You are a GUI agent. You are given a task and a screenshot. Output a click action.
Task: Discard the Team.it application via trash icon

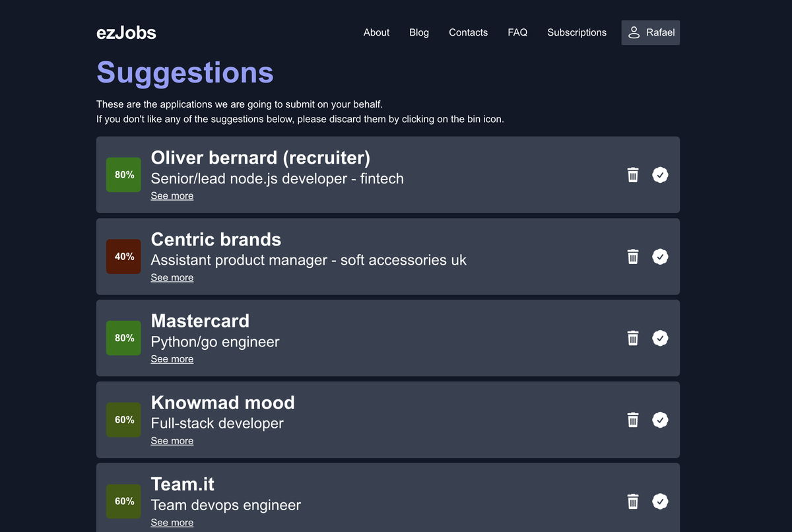click(x=633, y=502)
